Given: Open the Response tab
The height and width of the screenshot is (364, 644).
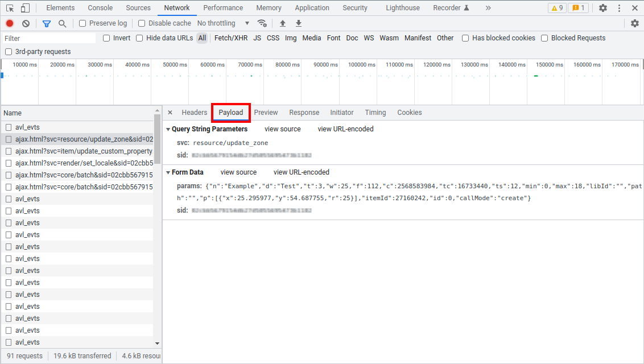Looking at the screenshot, I should tap(304, 113).
